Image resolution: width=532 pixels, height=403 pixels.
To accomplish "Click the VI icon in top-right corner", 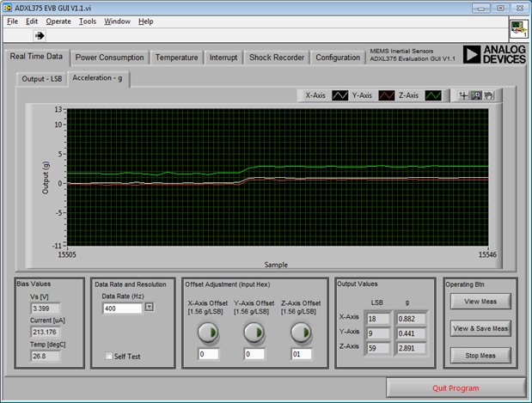I will [x=517, y=28].
